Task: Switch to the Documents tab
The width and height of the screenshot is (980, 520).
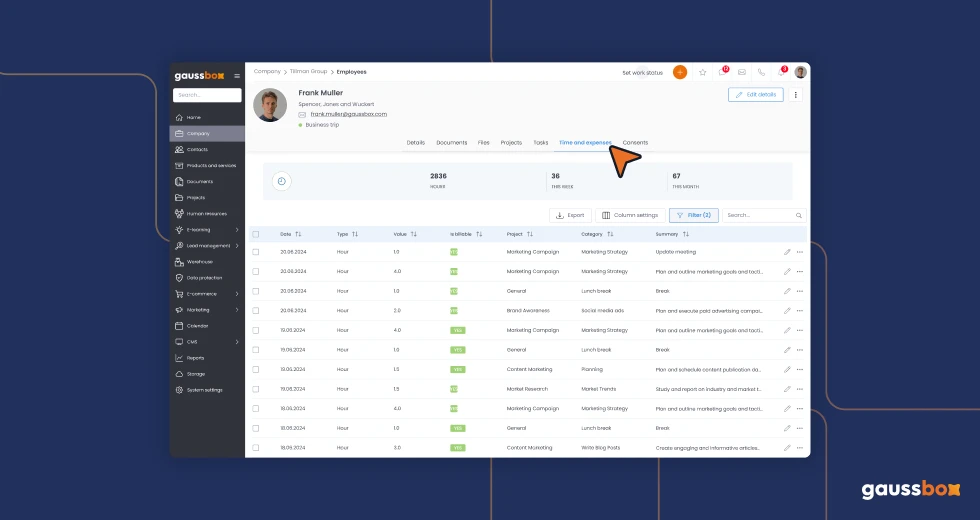Action: click(451, 143)
